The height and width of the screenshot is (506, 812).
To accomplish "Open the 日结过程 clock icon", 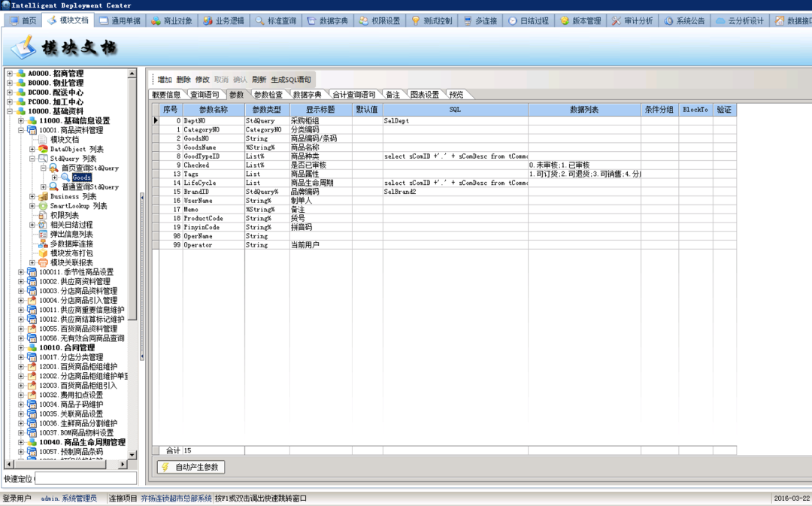I will [x=513, y=21].
